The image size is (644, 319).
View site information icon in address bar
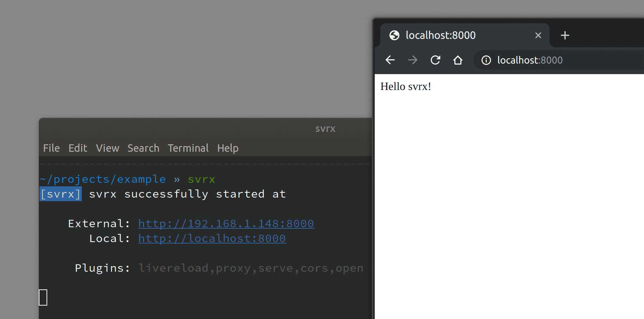click(486, 60)
